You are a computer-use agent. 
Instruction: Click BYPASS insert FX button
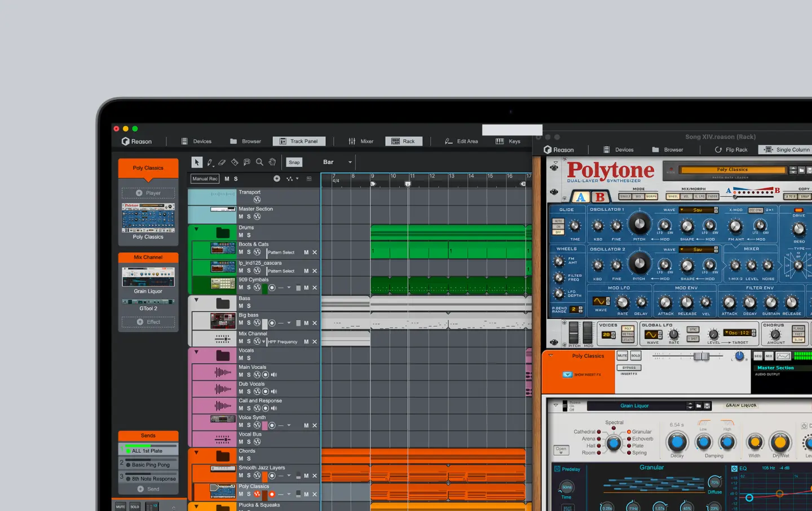[x=629, y=368]
